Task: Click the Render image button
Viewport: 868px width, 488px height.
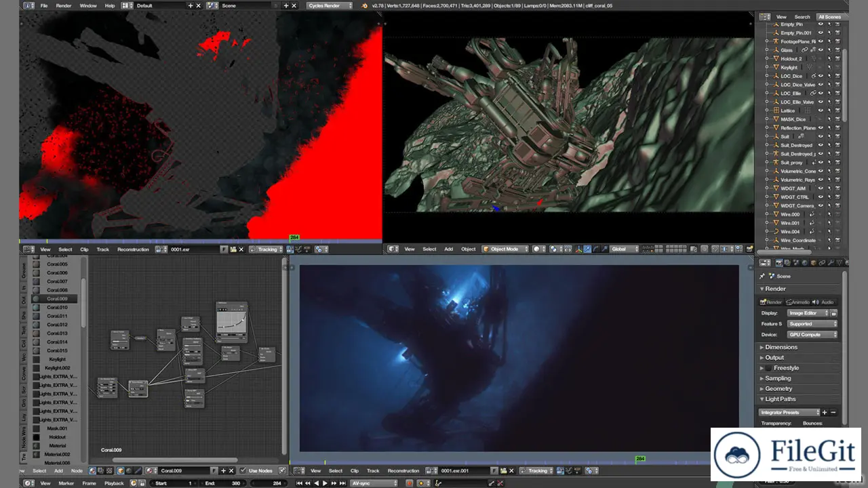Action: point(771,302)
